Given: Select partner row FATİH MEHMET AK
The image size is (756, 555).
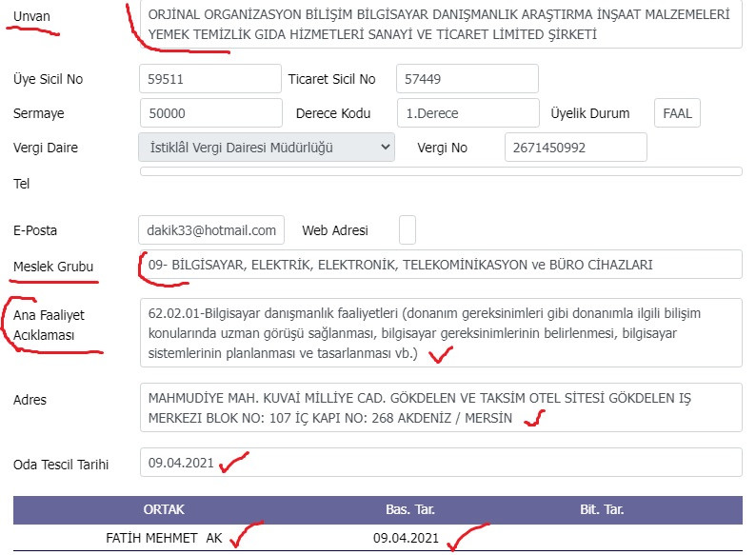Looking at the screenshot, I should point(377,538).
